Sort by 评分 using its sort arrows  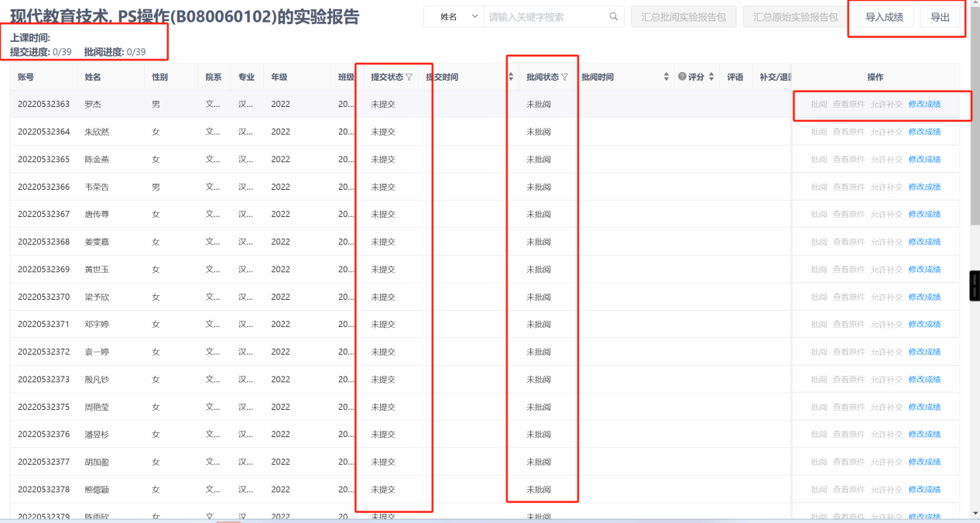[711, 77]
